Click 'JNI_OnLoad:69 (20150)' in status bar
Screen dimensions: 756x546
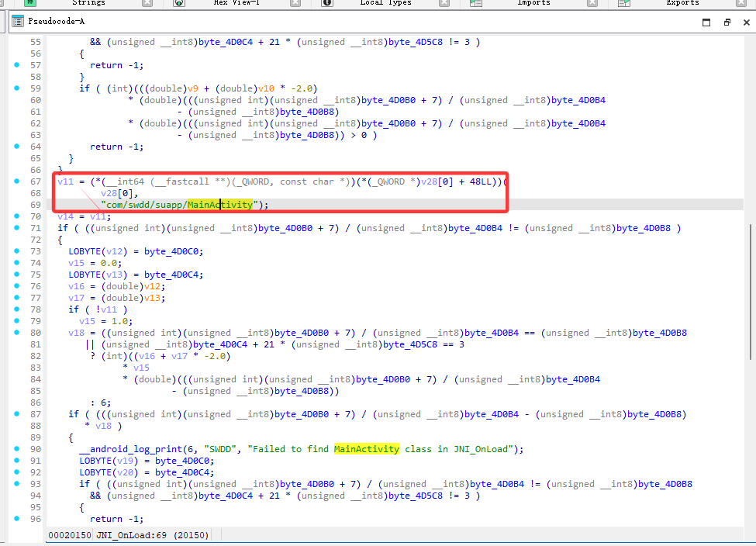[152, 535]
